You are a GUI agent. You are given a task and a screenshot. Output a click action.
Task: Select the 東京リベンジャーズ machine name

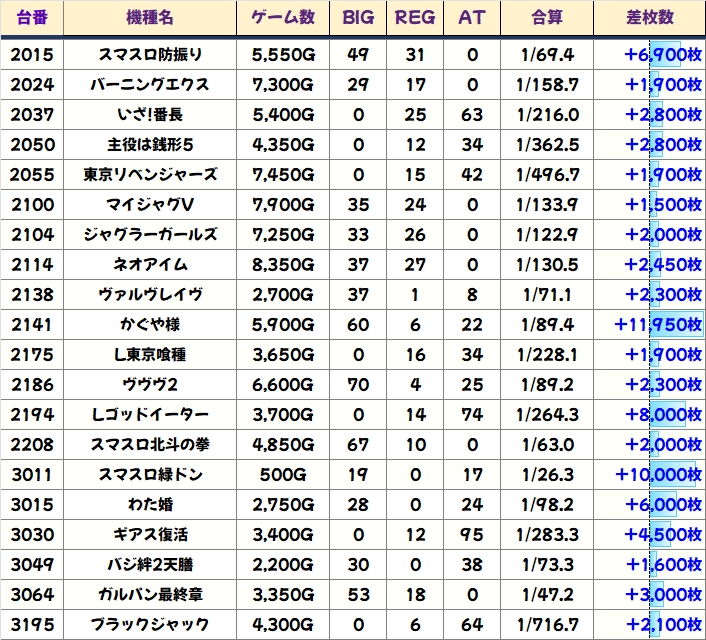click(x=150, y=174)
